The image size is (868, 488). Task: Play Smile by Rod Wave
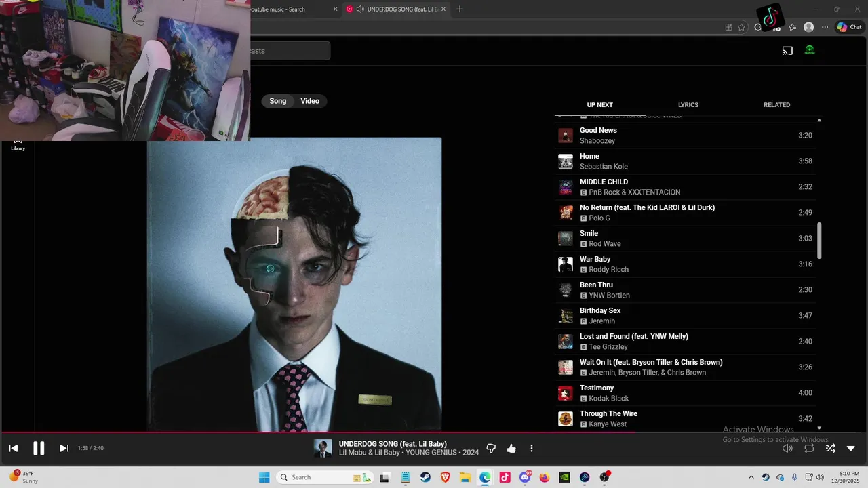point(685,239)
